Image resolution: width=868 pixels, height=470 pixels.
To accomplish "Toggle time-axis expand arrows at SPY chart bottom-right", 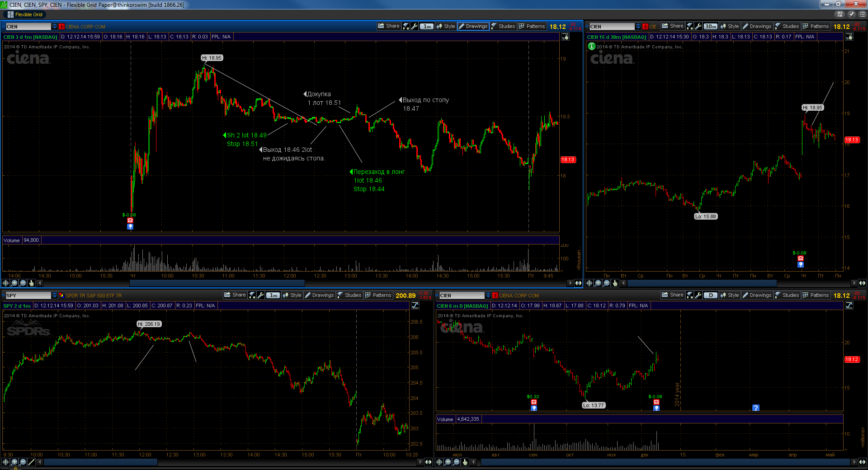I will pos(428,462).
